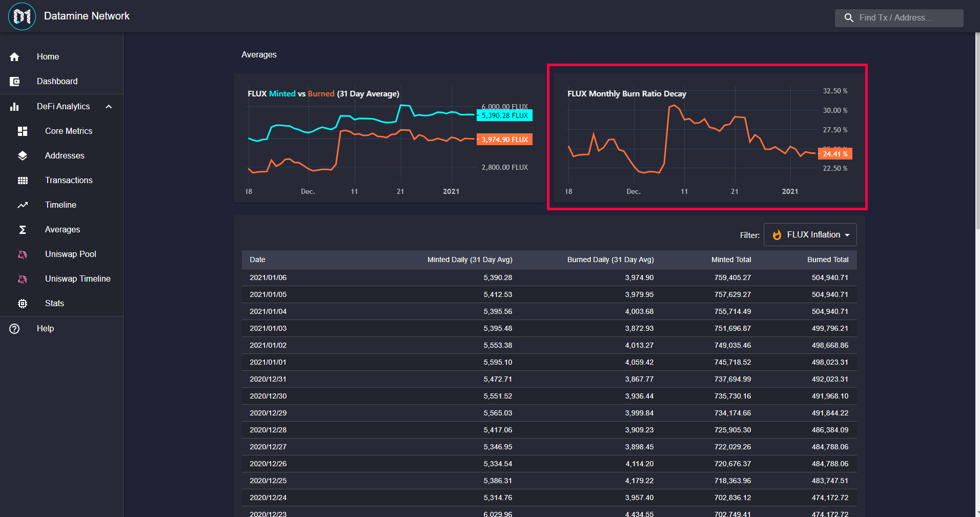Click the 24.41 % chart label

835,154
